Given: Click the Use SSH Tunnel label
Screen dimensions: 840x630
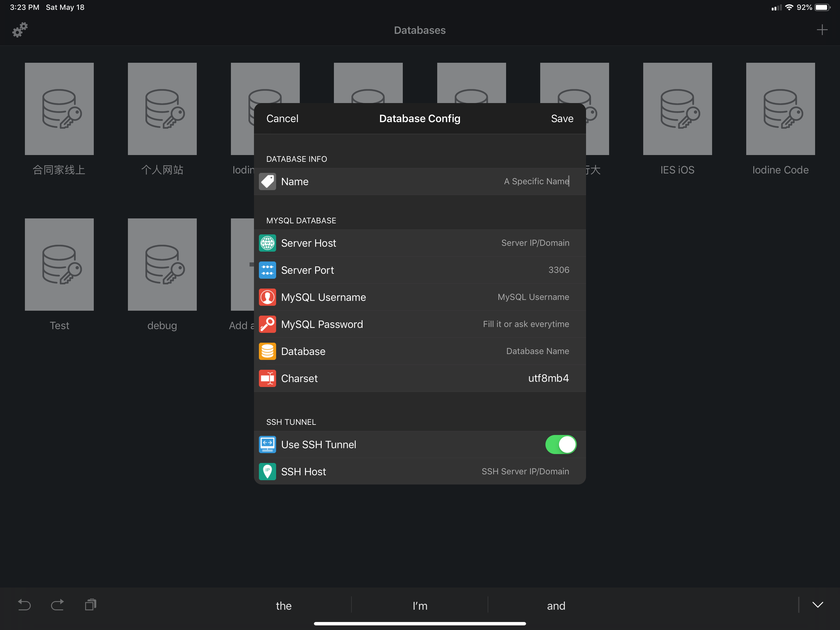Looking at the screenshot, I should (x=319, y=445).
